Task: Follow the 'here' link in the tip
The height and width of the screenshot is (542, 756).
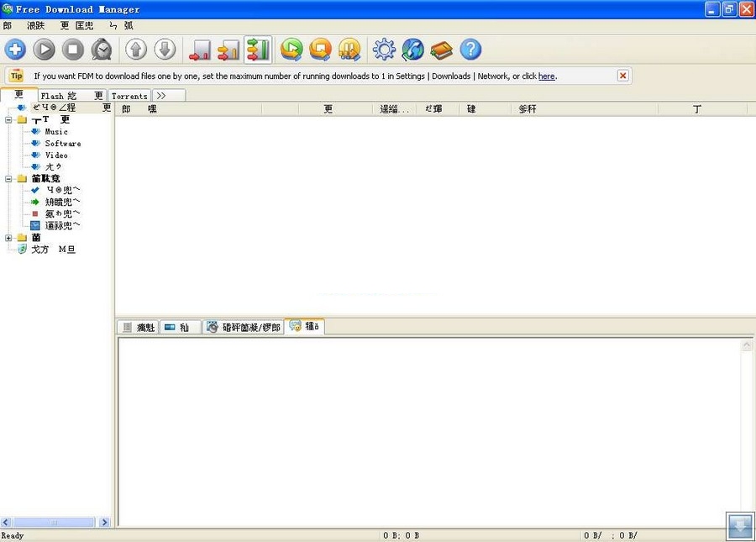Action: click(x=546, y=76)
